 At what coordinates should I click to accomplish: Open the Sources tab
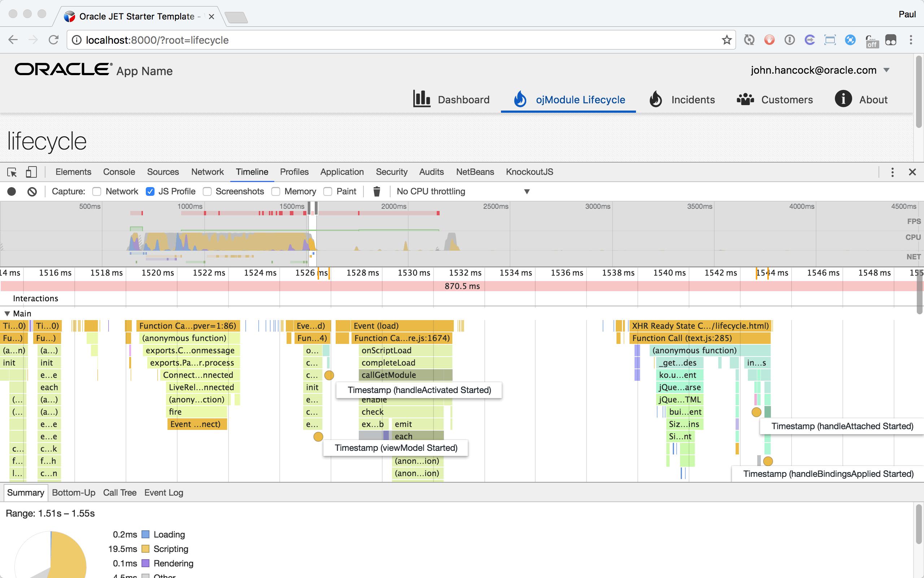tap(163, 172)
